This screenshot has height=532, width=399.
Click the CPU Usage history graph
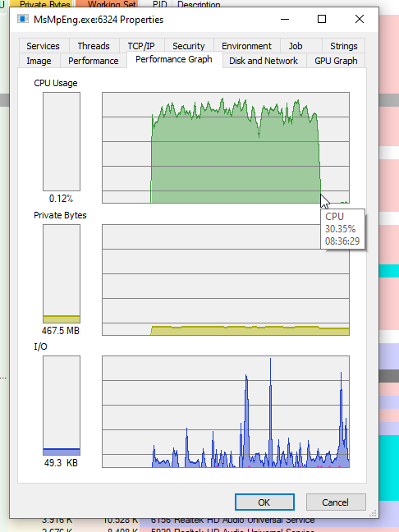click(226, 148)
